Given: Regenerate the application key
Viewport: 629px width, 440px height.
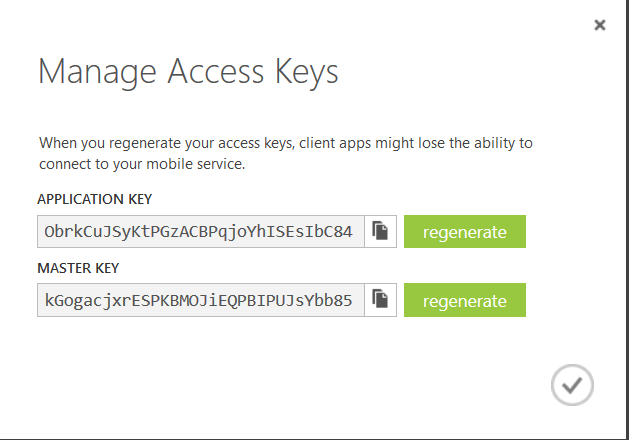Looking at the screenshot, I should click(x=464, y=232).
